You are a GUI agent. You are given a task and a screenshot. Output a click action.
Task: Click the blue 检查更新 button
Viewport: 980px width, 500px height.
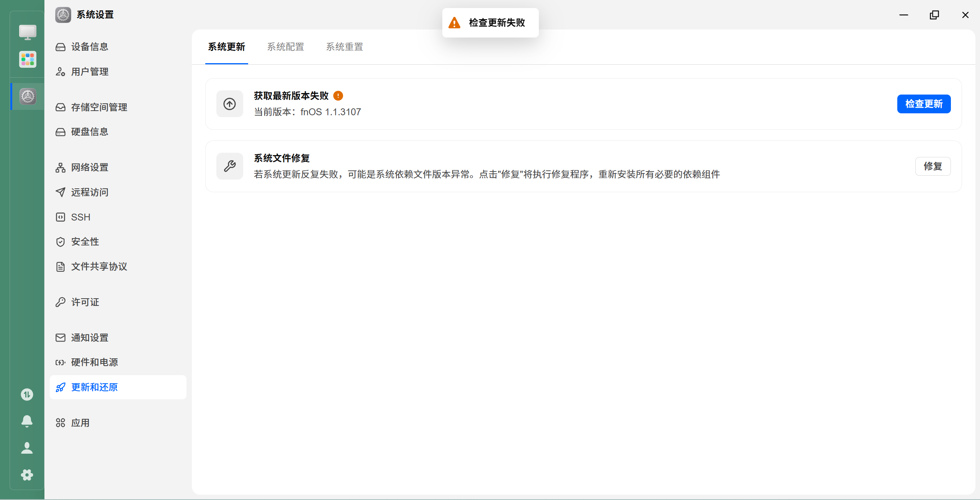point(924,104)
